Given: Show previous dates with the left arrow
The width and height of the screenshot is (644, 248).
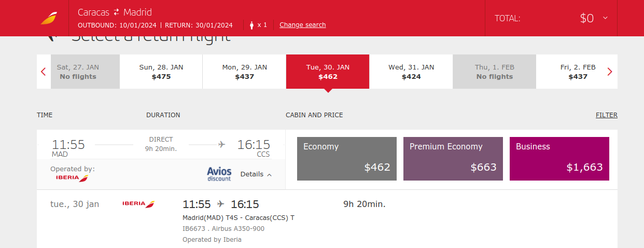Looking at the screenshot, I should (x=44, y=72).
